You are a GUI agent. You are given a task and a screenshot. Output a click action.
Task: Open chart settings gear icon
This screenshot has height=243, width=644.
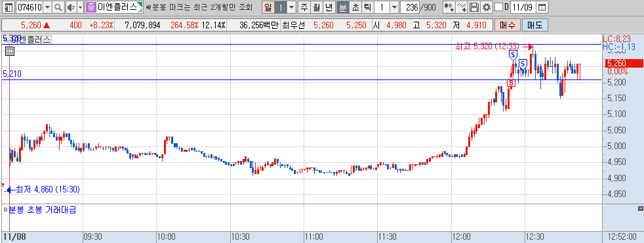[x=487, y=7]
